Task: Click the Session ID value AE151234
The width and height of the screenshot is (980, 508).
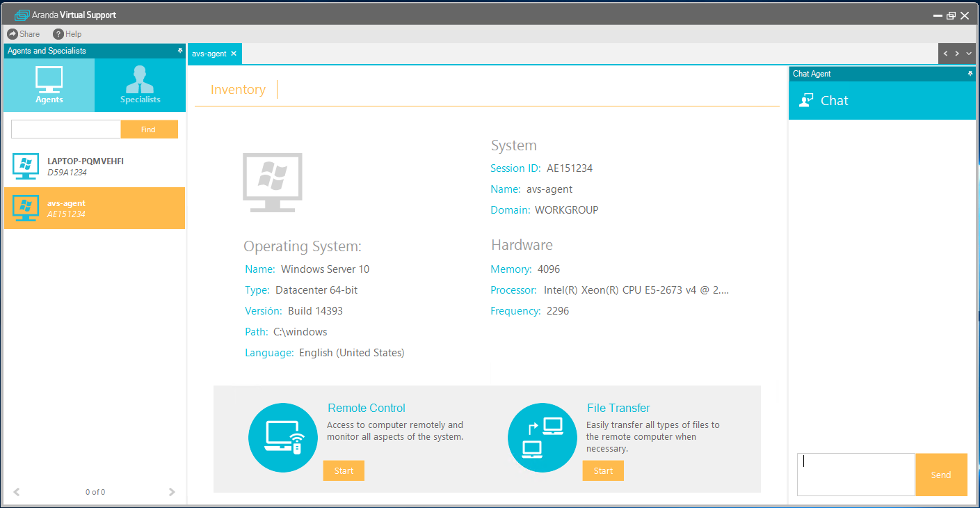Action: point(570,168)
